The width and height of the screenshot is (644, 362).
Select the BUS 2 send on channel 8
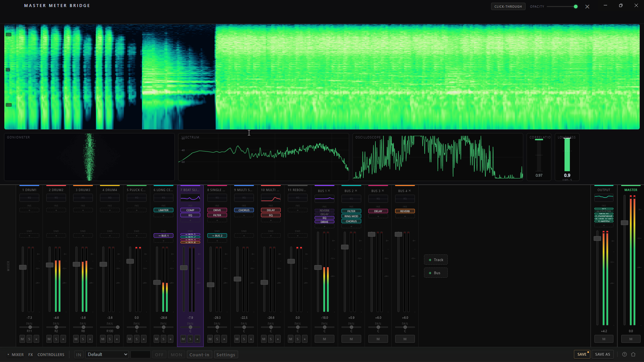[x=217, y=236]
